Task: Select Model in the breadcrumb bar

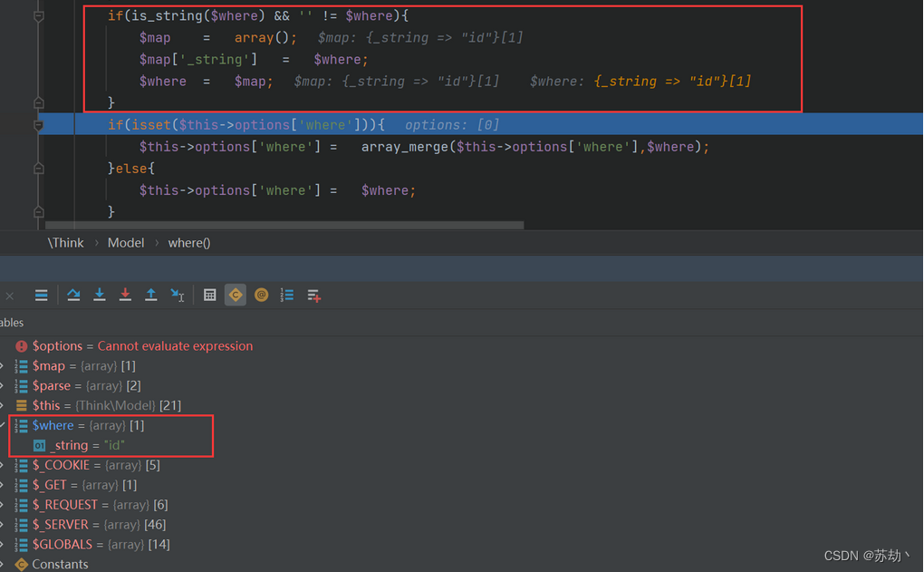Action: point(125,242)
